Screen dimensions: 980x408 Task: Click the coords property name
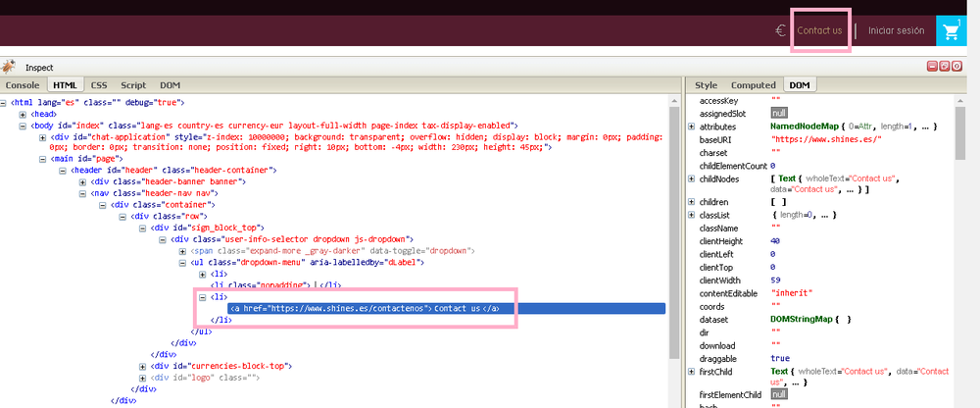click(711, 307)
